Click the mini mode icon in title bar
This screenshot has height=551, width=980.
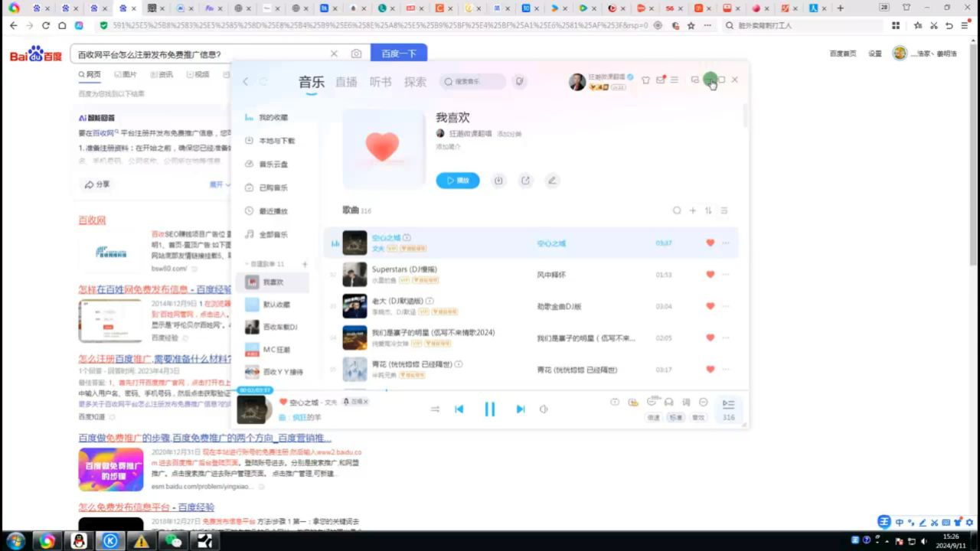pos(695,80)
